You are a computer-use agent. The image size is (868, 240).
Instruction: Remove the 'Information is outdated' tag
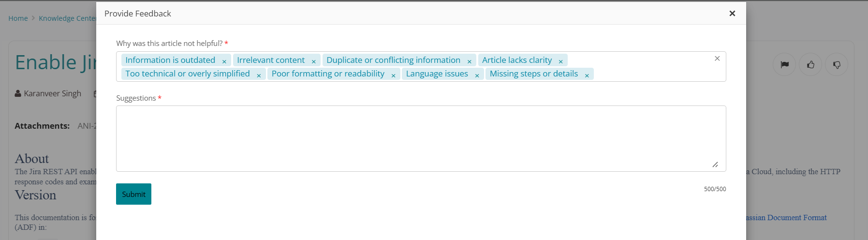pyautogui.click(x=224, y=61)
